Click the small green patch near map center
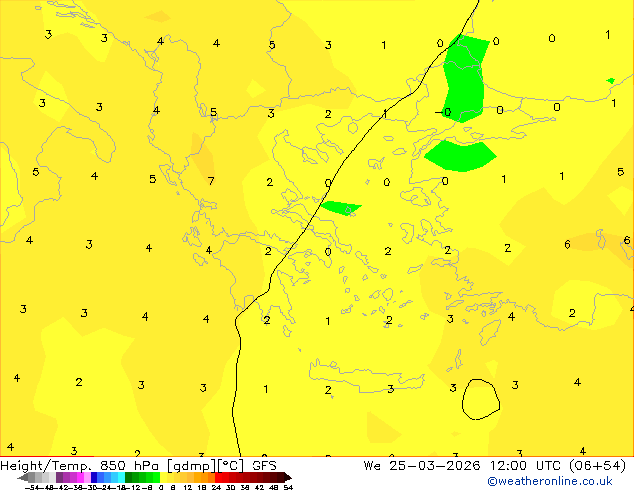Viewport: 634px width, 490px height. (340, 208)
